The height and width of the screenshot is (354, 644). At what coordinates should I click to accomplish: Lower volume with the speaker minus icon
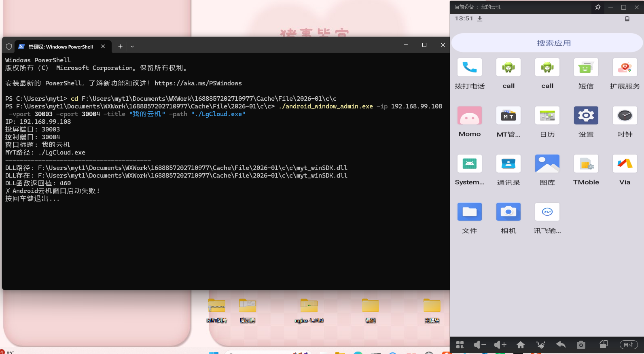(x=480, y=345)
